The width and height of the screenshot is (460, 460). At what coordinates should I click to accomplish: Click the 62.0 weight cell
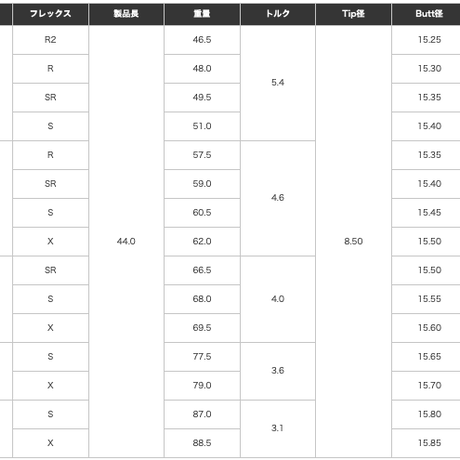coord(202,241)
